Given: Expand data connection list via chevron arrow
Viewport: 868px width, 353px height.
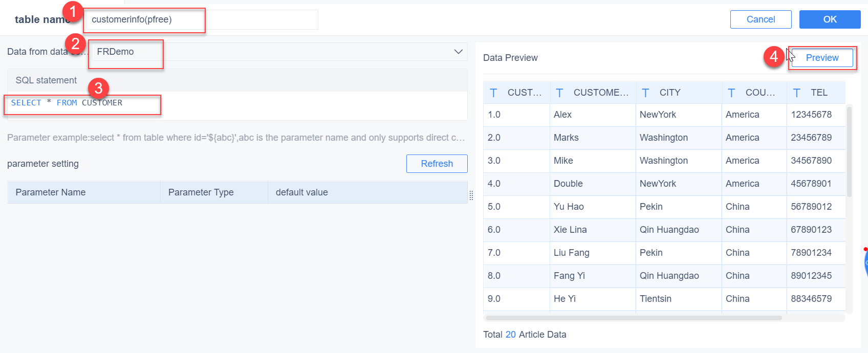Looking at the screenshot, I should tap(458, 52).
